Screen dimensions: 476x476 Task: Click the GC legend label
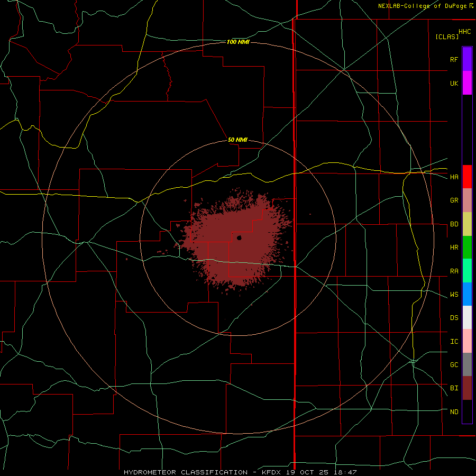454,365
